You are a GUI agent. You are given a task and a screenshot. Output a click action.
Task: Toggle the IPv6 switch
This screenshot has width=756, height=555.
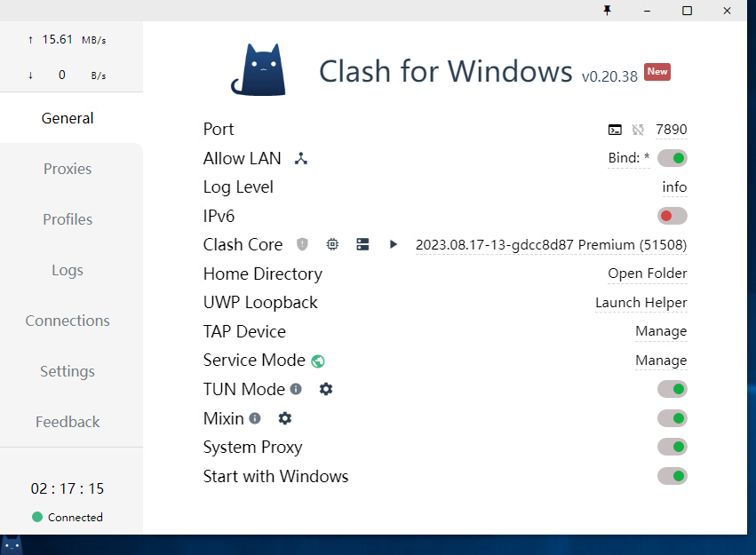pyautogui.click(x=672, y=216)
